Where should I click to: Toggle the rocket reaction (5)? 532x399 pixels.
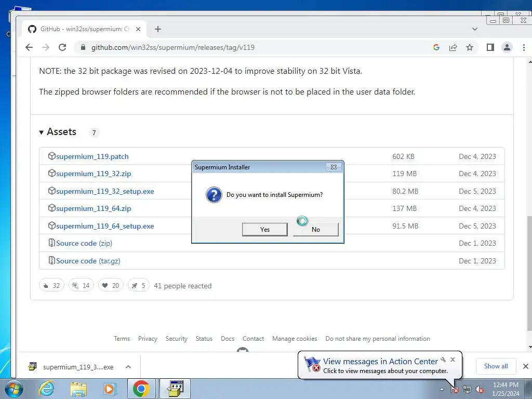click(138, 286)
